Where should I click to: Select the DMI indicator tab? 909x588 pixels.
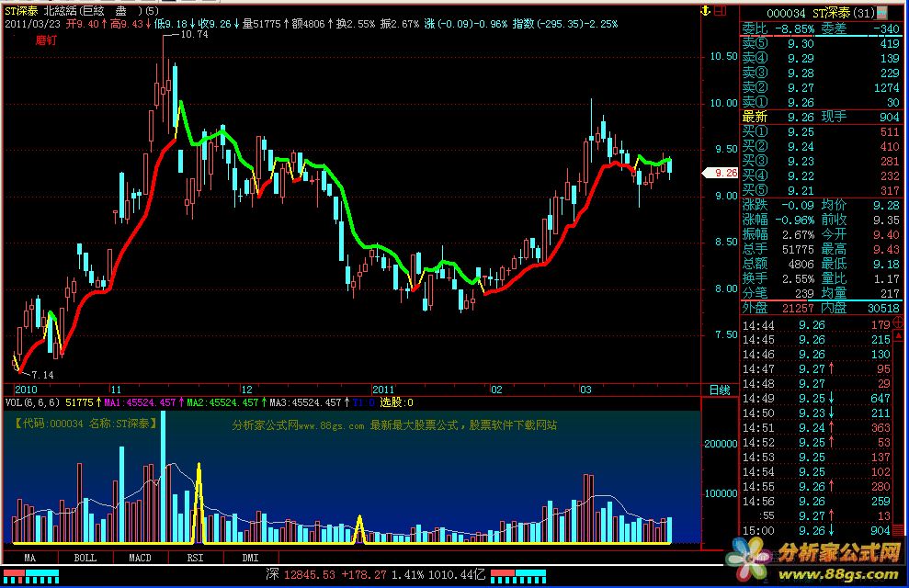pyautogui.click(x=250, y=558)
